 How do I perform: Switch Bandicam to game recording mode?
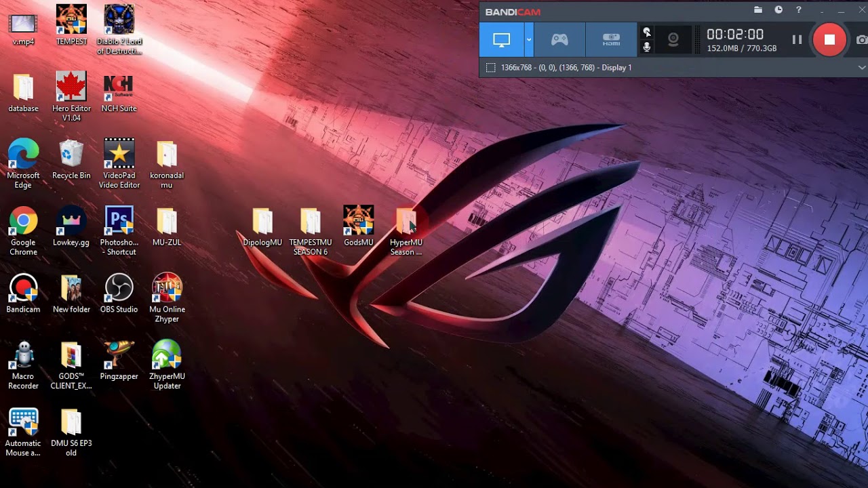pyautogui.click(x=559, y=40)
